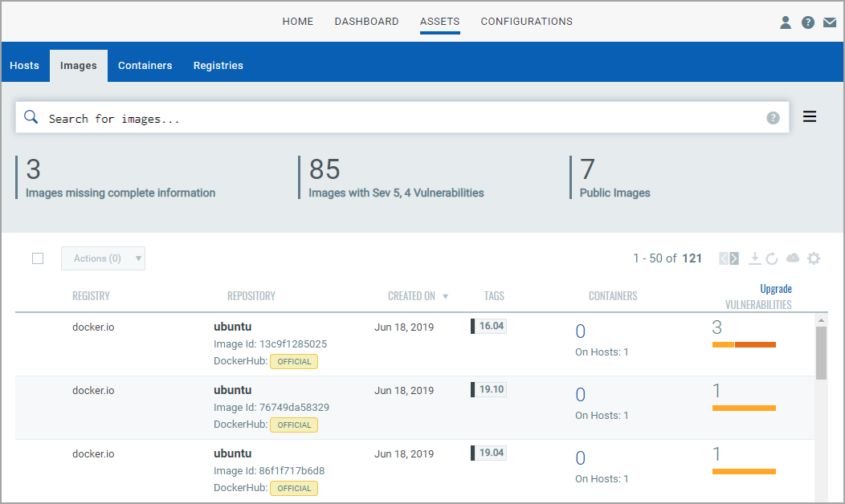Go to next page of results
This screenshot has height=504, width=845.
click(x=734, y=258)
